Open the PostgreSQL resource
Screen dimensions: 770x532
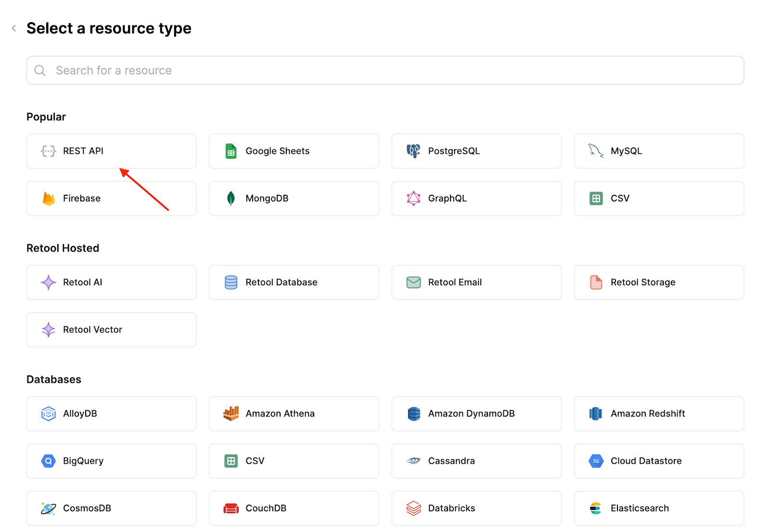[476, 151]
